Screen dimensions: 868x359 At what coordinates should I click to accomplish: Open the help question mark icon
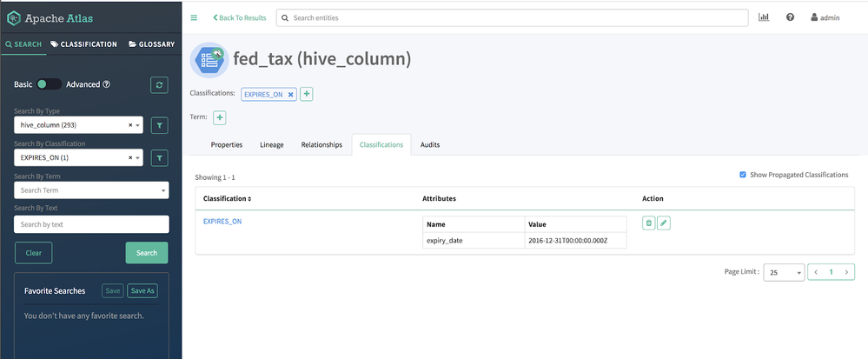point(790,17)
